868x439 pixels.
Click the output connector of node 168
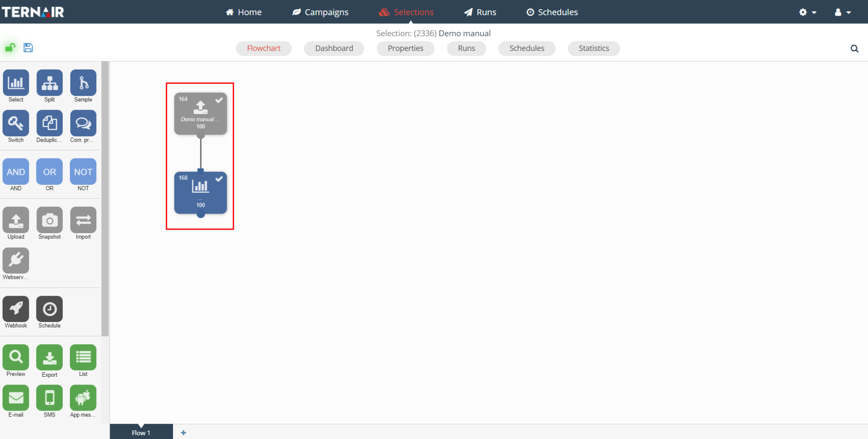201,214
